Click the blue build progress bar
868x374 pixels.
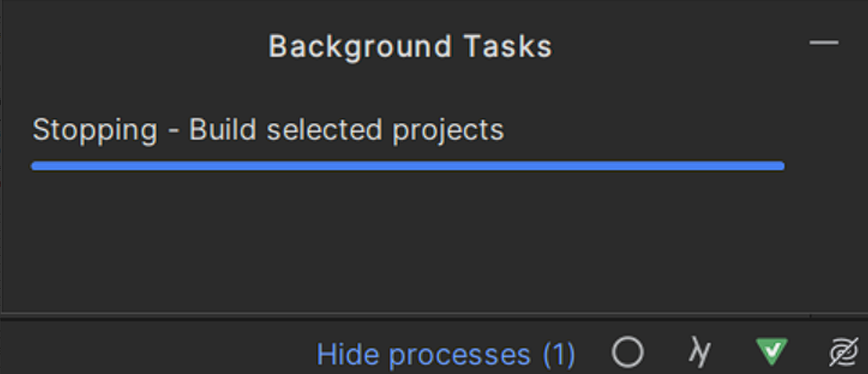[x=408, y=166]
